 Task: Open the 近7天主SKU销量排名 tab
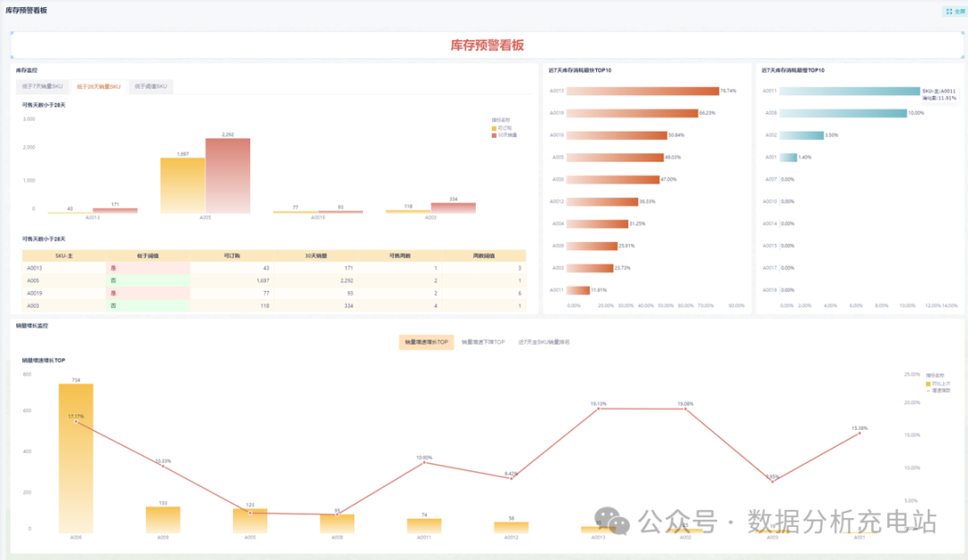coord(544,342)
